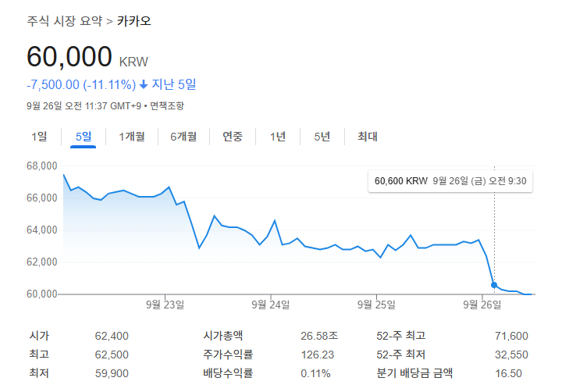This screenshot has width=562, height=392.
Task: Select the 연중 range tab
Action: click(x=233, y=137)
